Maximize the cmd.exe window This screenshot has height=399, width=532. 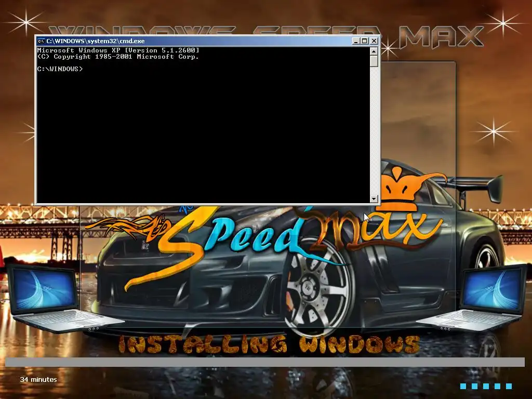pos(365,41)
